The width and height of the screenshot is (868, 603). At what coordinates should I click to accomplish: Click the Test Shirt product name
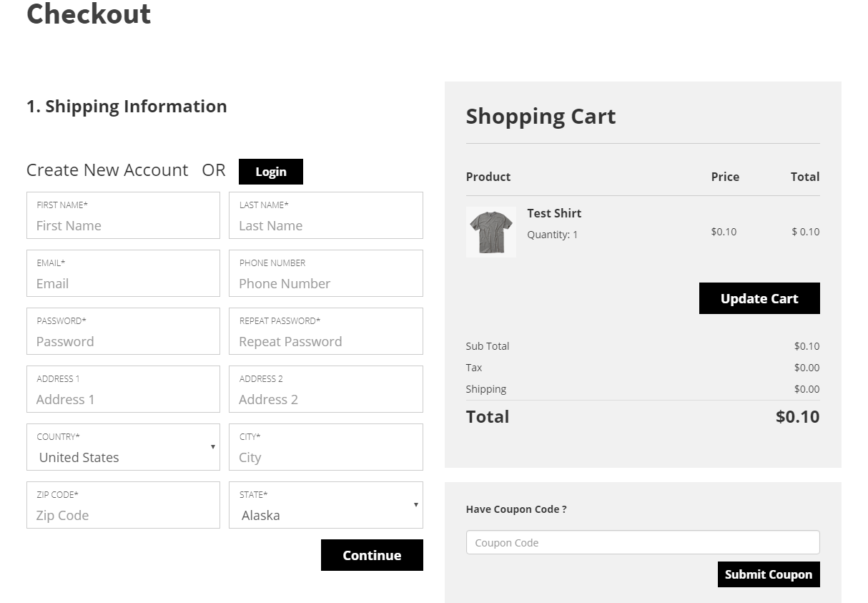[x=554, y=213]
